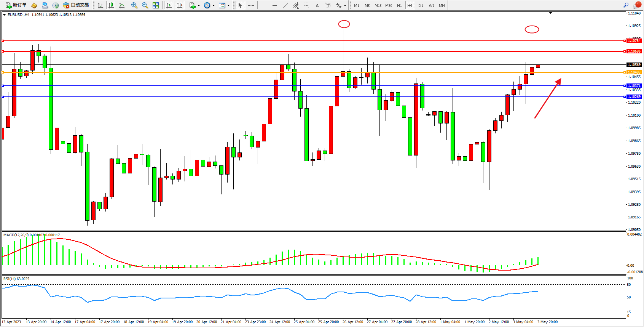Click the Tile Windows icon
The width and height of the screenshot is (644, 327).
156,5
